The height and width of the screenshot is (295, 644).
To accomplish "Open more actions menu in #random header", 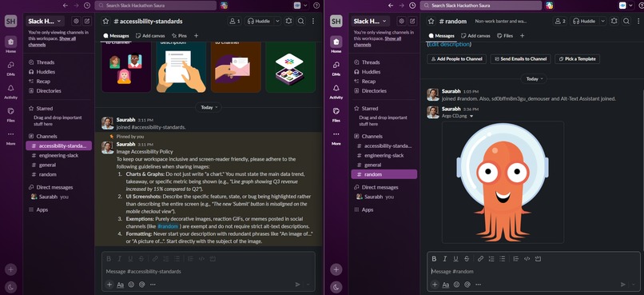I will pos(638,21).
